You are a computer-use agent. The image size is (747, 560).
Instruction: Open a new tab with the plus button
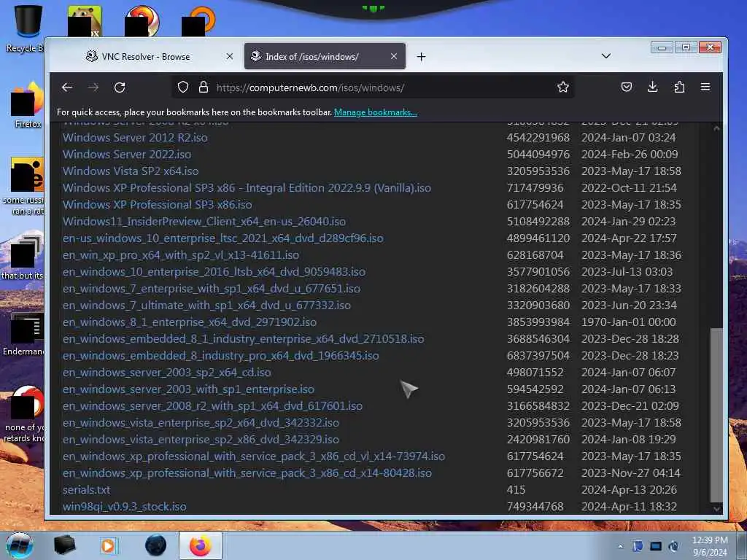point(421,57)
